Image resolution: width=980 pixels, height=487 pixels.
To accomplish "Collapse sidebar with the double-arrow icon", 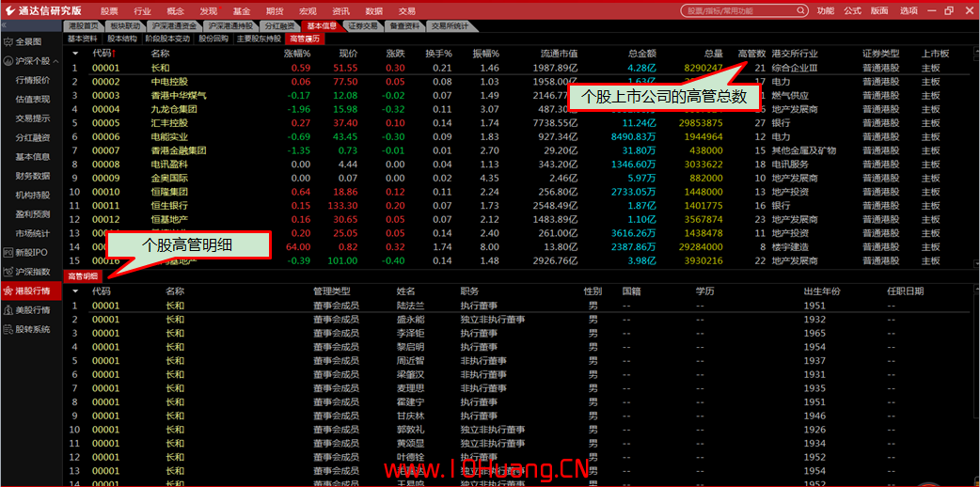I will click(4, 25).
